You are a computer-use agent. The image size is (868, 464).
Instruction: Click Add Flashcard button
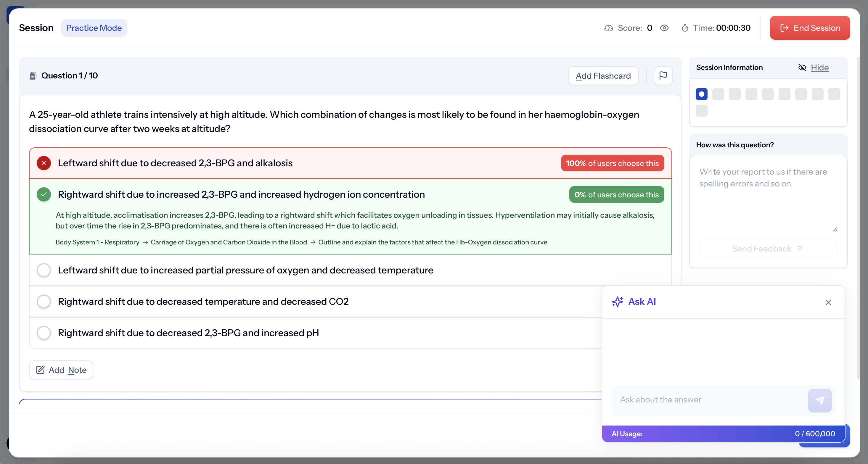pos(603,76)
